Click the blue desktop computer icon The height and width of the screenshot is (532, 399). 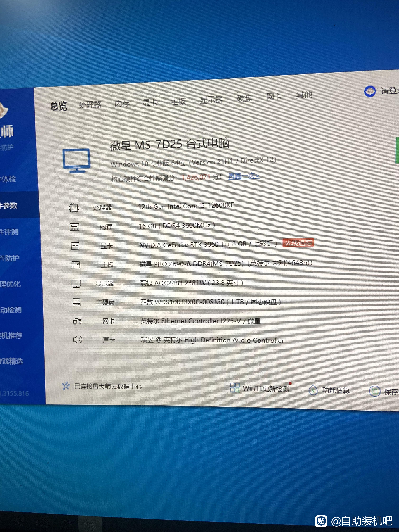(77, 161)
